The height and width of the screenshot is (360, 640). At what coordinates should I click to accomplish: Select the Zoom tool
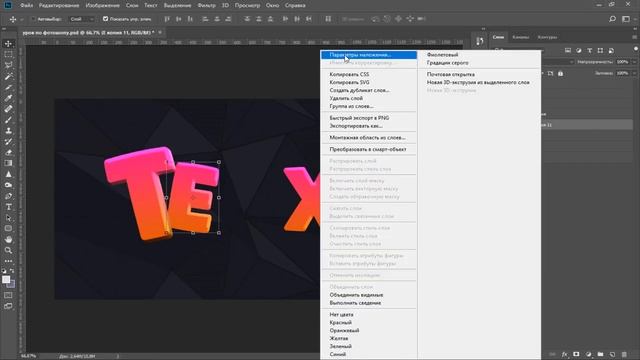click(x=8, y=250)
